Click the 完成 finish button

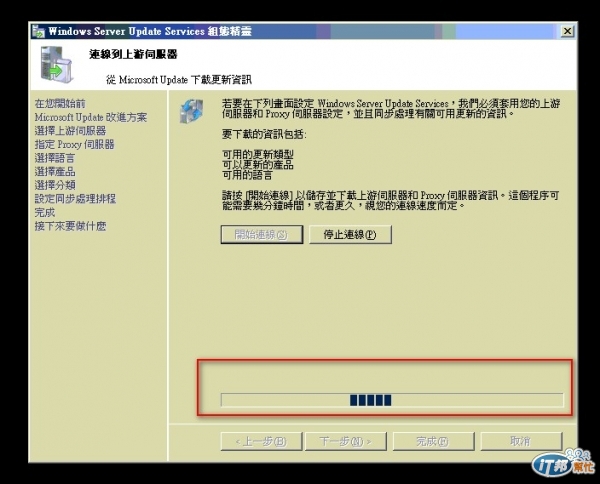coord(433,442)
